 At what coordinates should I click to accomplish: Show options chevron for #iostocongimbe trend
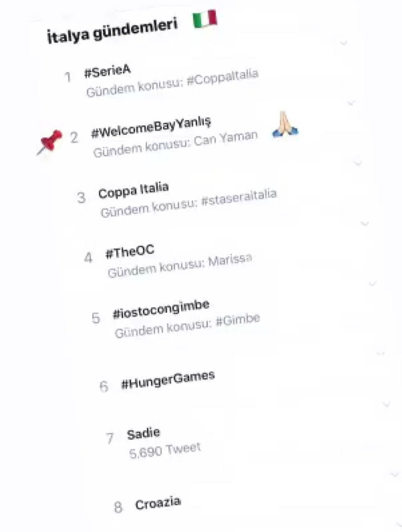pos(372,284)
